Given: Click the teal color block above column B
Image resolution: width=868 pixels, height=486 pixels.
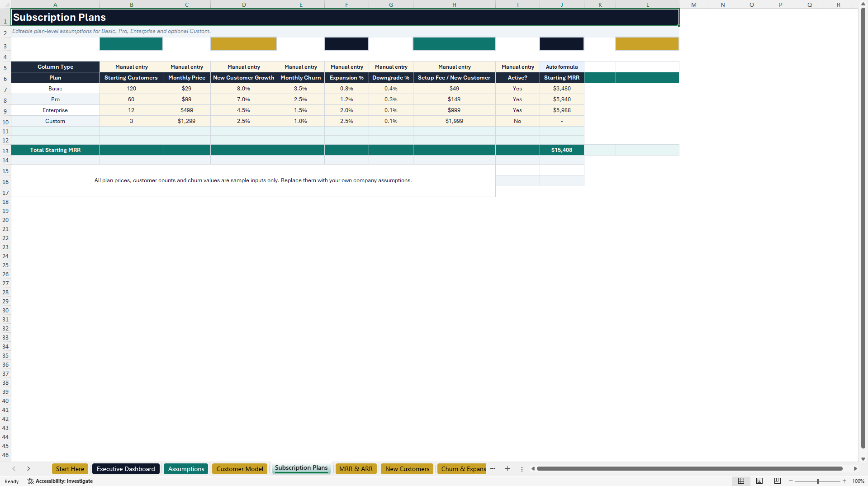Looking at the screenshot, I should 131,43.
